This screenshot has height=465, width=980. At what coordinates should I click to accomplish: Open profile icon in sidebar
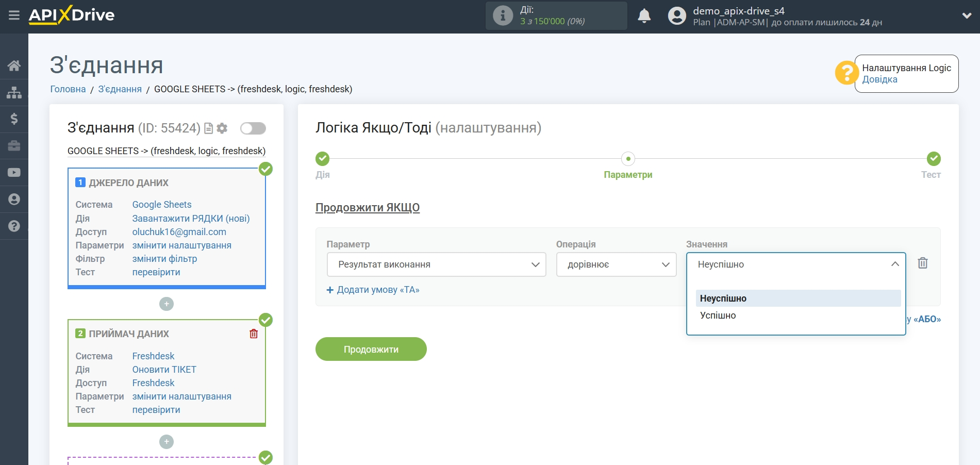pos(14,200)
